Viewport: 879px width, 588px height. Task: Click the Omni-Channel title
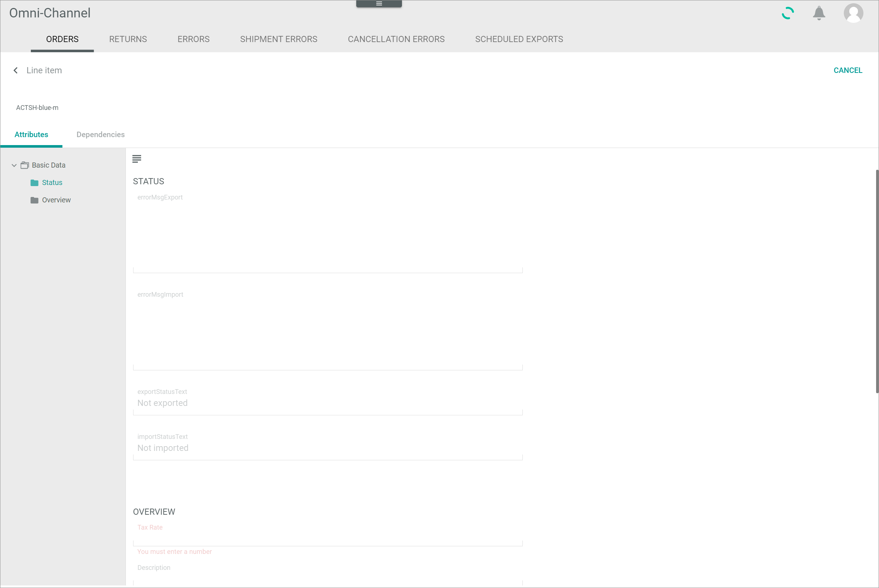point(50,13)
